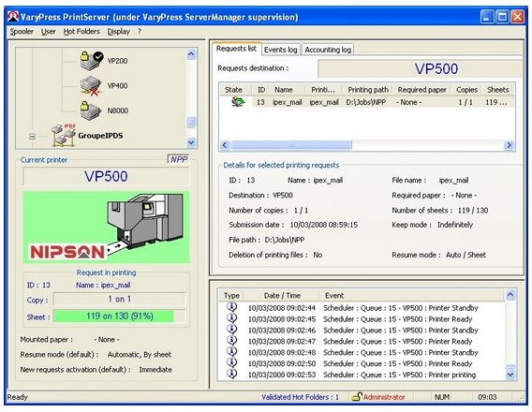Image resolution: width=532 pixels, height=412 pixels.
Task: Open the Display menu
Action: (119, 32)
